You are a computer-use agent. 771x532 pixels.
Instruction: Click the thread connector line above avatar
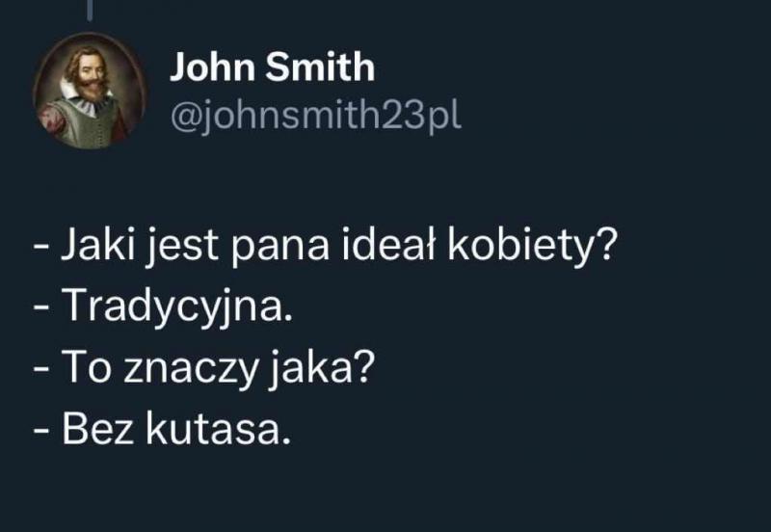[x=90, y=11]
